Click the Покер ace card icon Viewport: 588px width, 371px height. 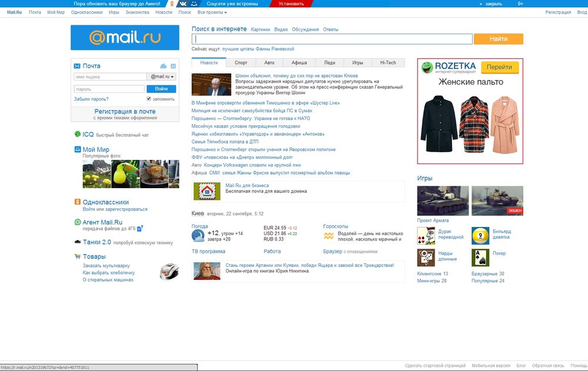tap(480, 258)
